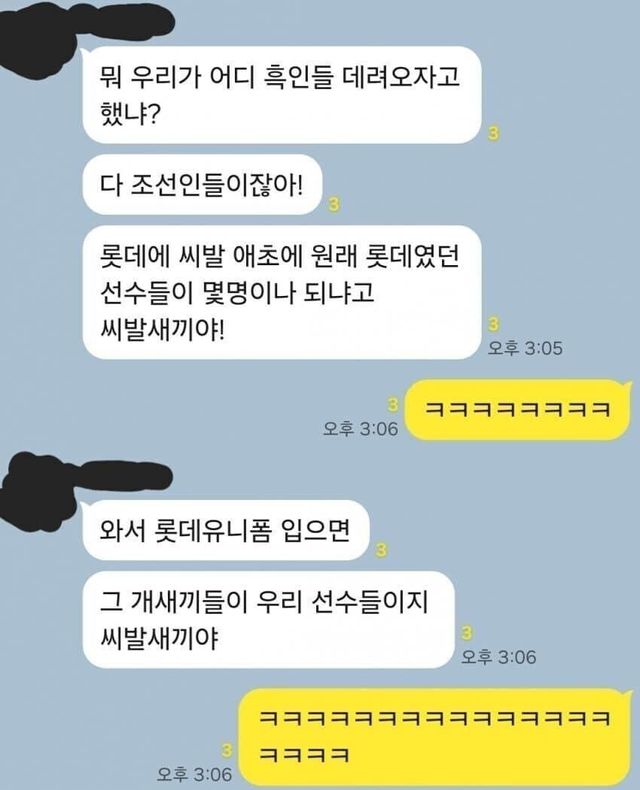Click the 오후 3:05 timestamp

pyautogui.click(x=525, y=348)
